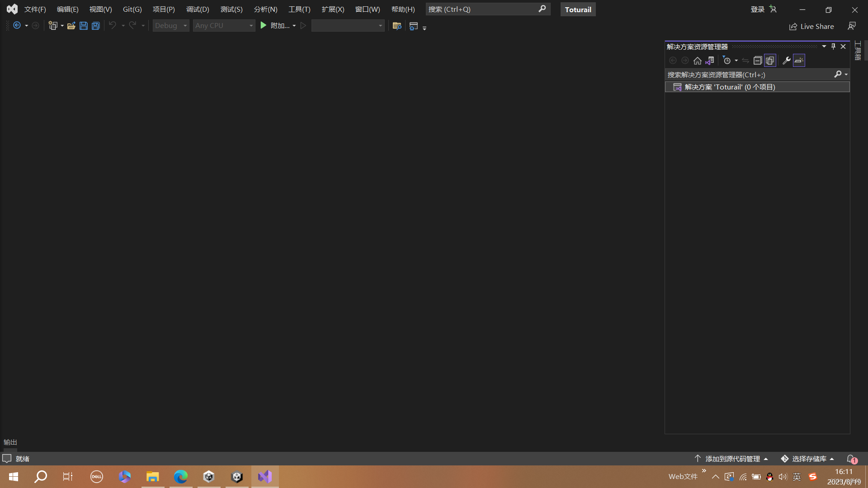868x488 pixels.
Task: Click Collapse All icon in Solution Explorer
Action: coord(758,61)
